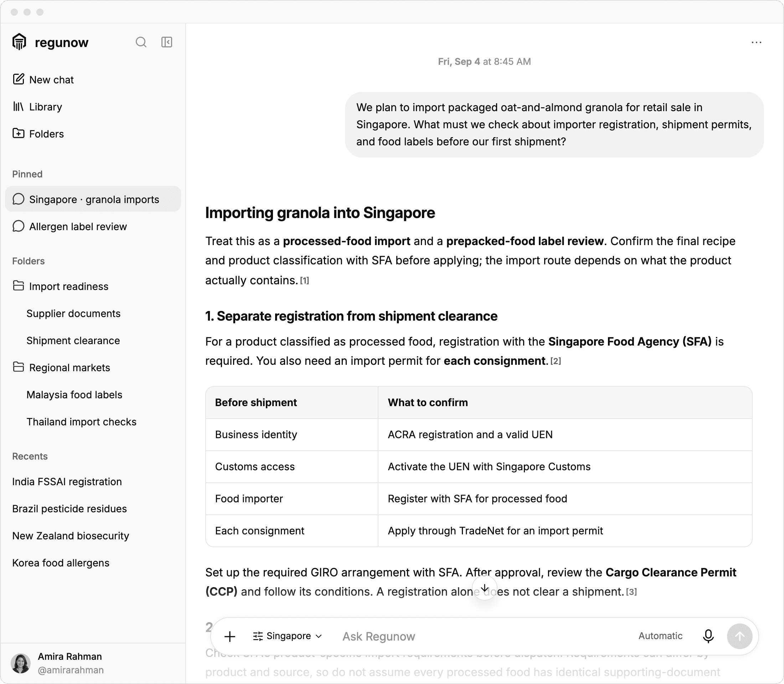784x684 pixels.
Task: Click the 'Food importer' table cell
Action: (292, 499)
